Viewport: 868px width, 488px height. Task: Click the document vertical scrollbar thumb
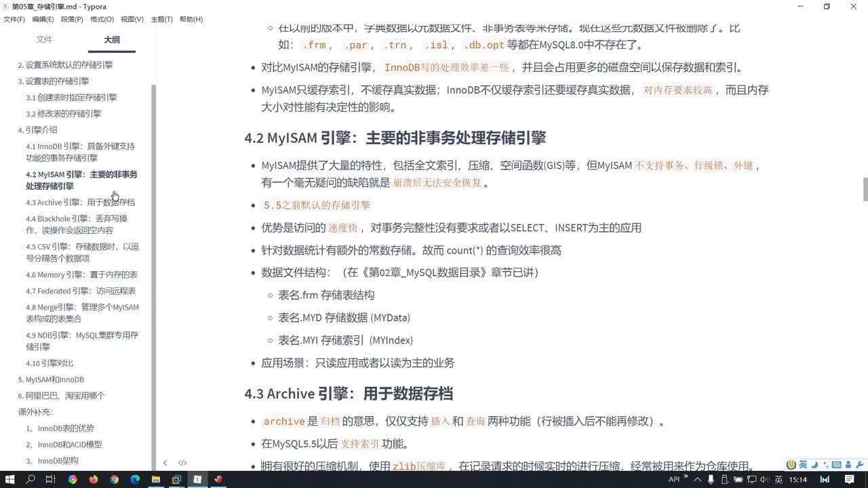pos(865,190)
